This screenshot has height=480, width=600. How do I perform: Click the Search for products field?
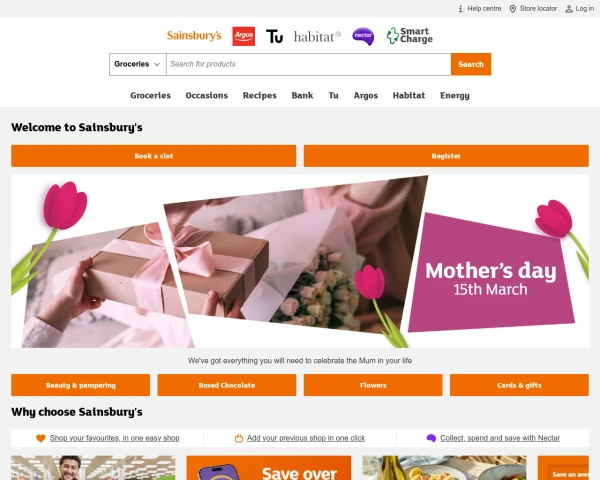tap(308, 64)
